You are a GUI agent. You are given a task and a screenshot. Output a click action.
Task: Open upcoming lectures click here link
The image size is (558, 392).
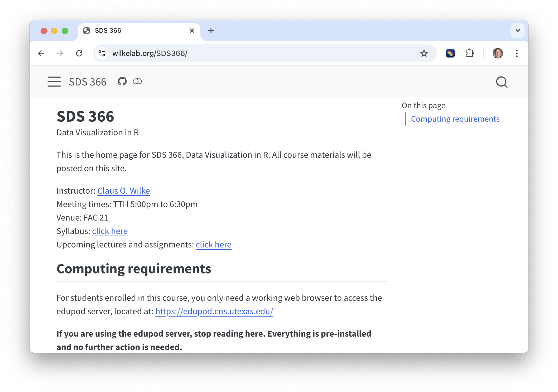213,245
